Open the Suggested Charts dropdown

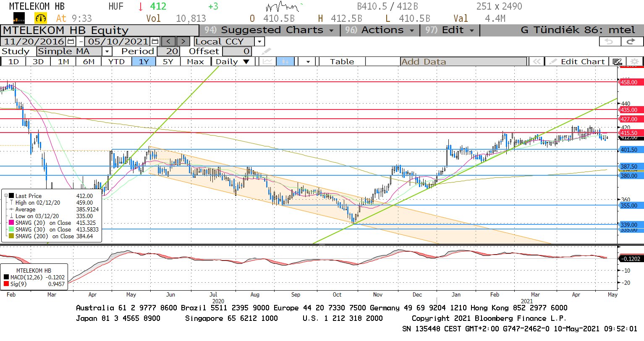click(x=269, y=30)
